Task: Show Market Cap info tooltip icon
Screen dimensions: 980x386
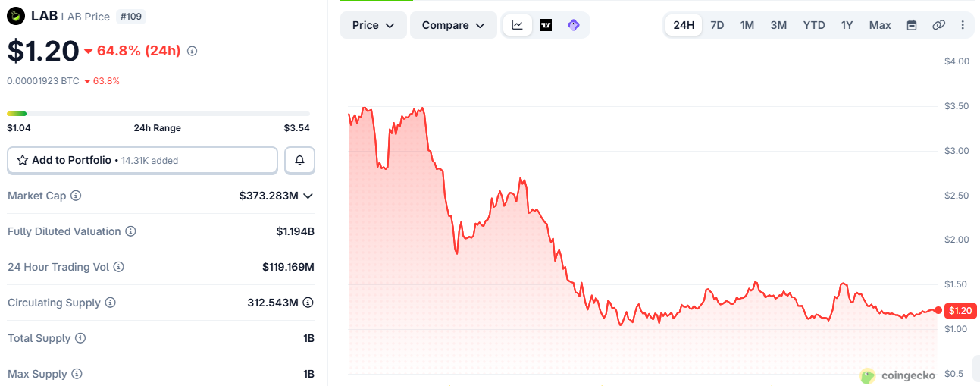Action: 76,196
